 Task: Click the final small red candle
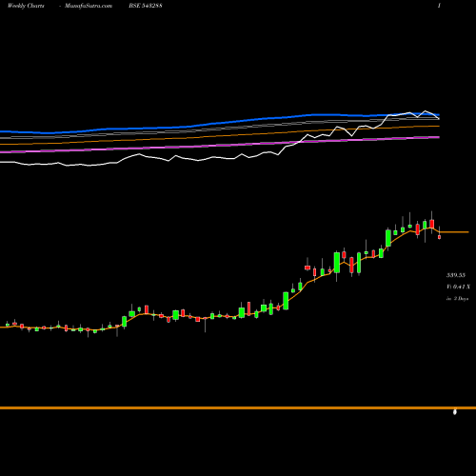pyautogui.click(x=440, y=237)
